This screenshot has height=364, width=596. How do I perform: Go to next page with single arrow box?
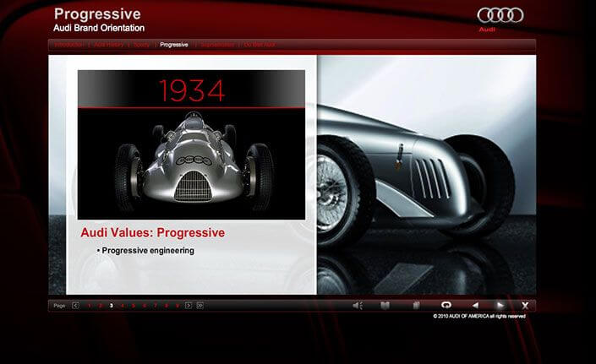[x=189, y=306]
